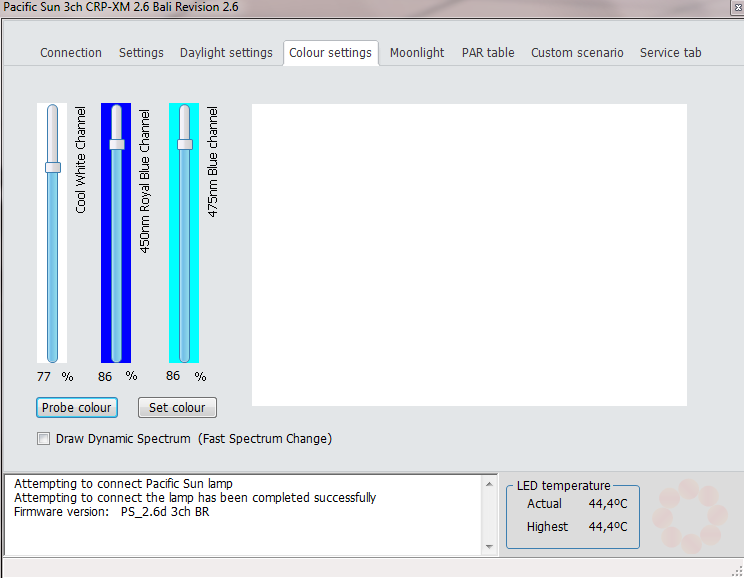Click the 450nm Royal Blue slider handle

click(x=117, y=144)
